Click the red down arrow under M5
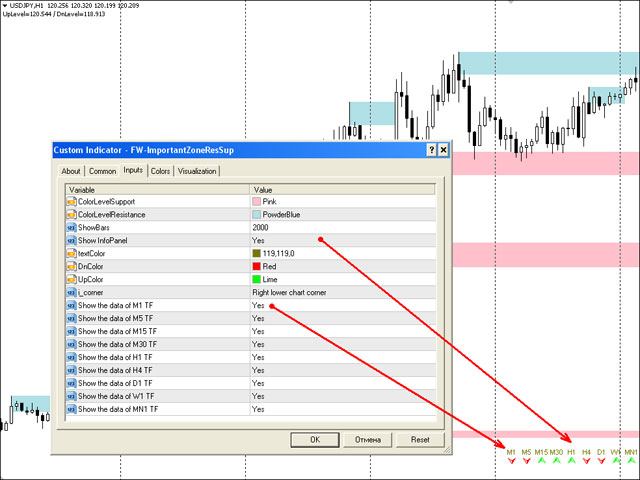Screen dimensions: 640x480 (x=527, y=461)
